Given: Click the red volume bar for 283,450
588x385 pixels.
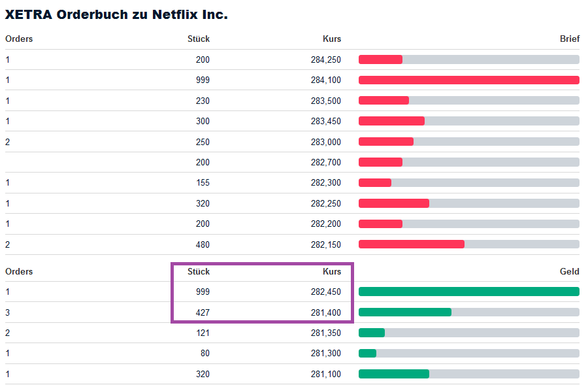Looking at the screenshot, I should [x=391, y=121].
